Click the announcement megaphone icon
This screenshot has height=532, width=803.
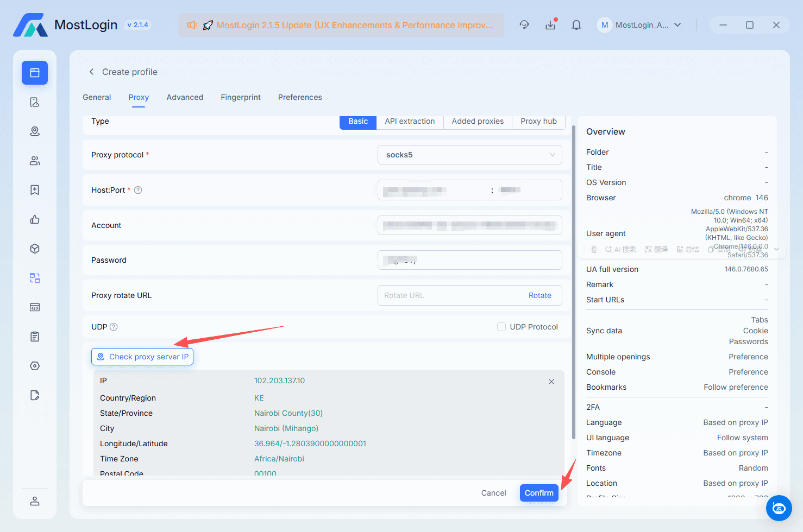tap(192, 25)
